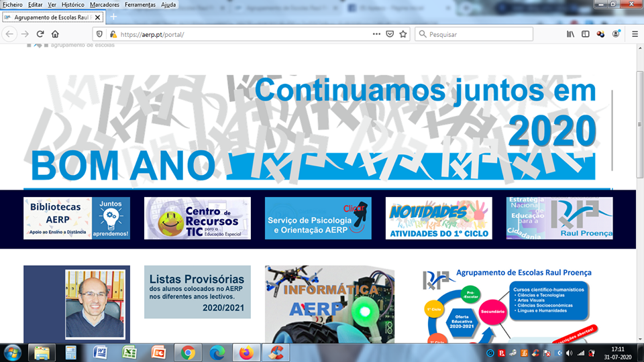
Task: Open the Histórico menu
Action: point(72,5)
